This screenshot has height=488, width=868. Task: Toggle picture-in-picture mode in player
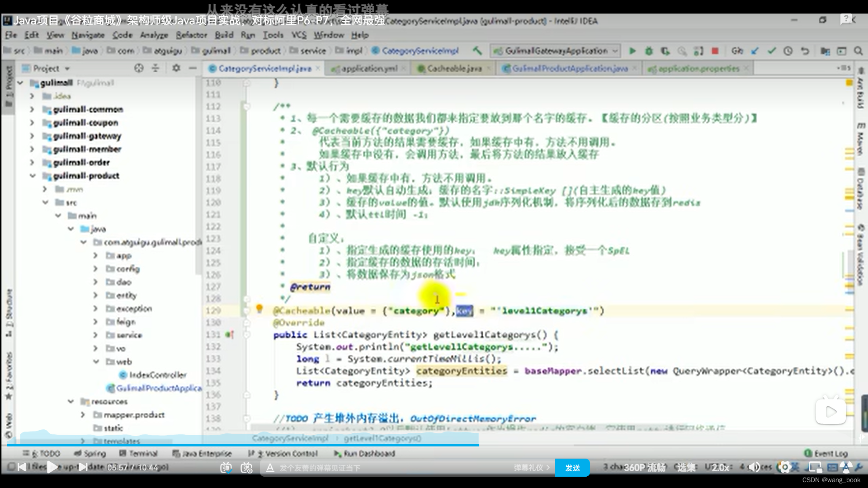tap(815, 467)
